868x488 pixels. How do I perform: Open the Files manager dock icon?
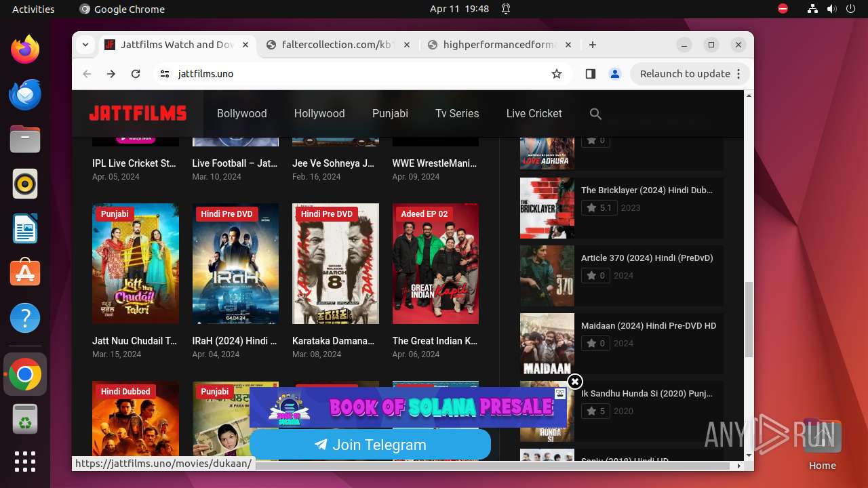click(x=25, y=139)
